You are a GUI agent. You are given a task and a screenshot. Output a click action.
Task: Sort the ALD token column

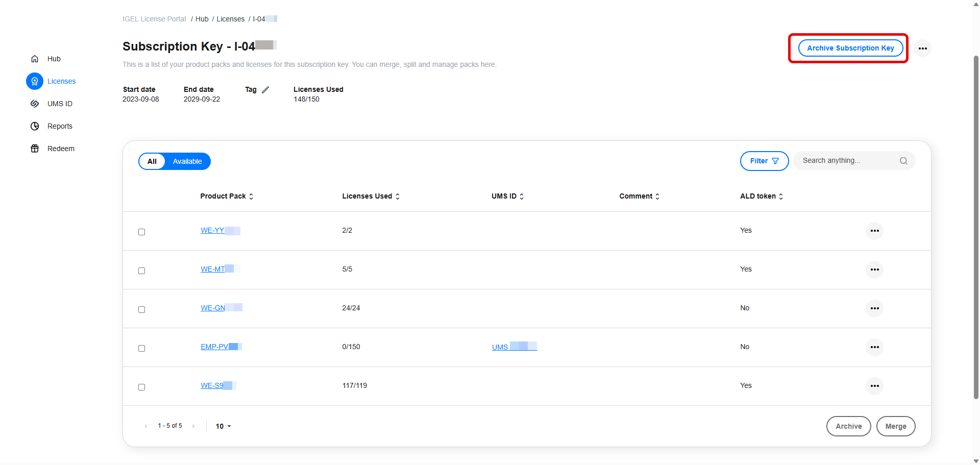(780, 196)
